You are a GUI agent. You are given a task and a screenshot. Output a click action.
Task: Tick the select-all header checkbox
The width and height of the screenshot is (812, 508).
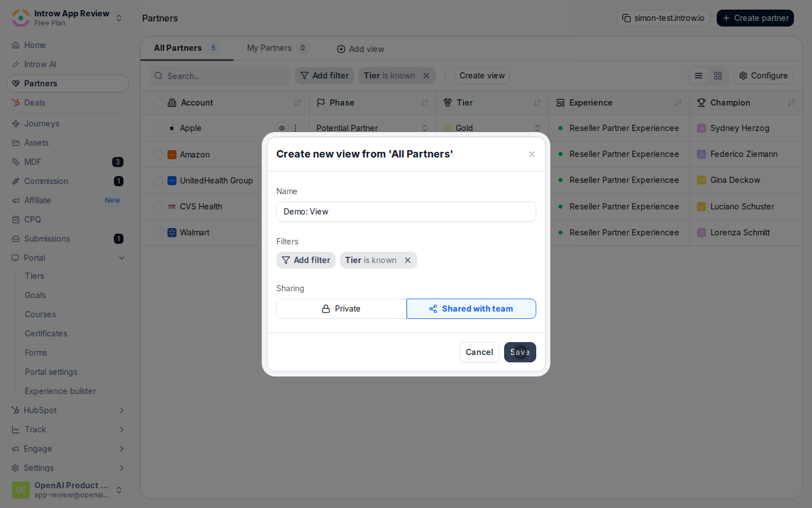(158, 103)
